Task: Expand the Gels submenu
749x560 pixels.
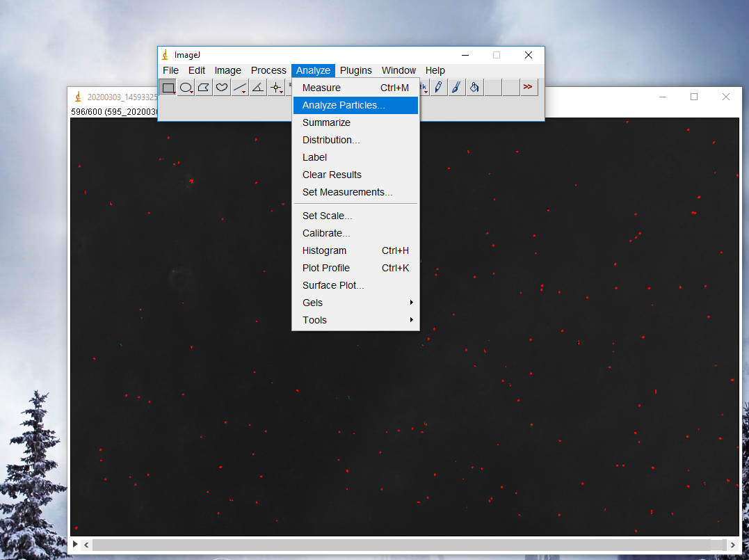Action: [x=355, y=303]
